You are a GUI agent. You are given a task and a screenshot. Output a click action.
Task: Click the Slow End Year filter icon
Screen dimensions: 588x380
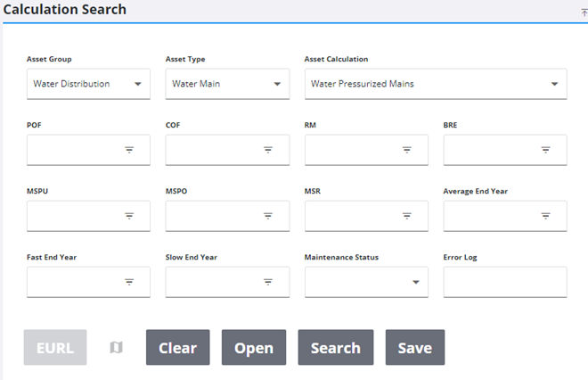pos(268,282)
